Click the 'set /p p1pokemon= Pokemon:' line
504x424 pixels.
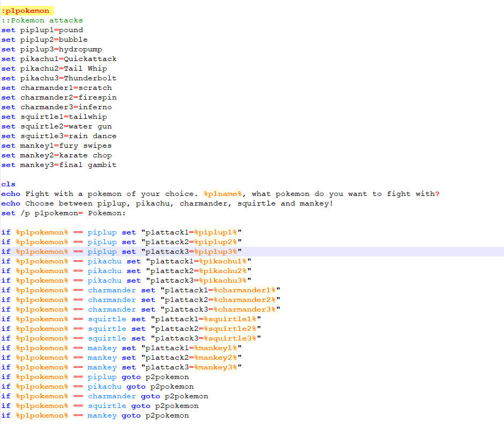[x=64, y=213]
